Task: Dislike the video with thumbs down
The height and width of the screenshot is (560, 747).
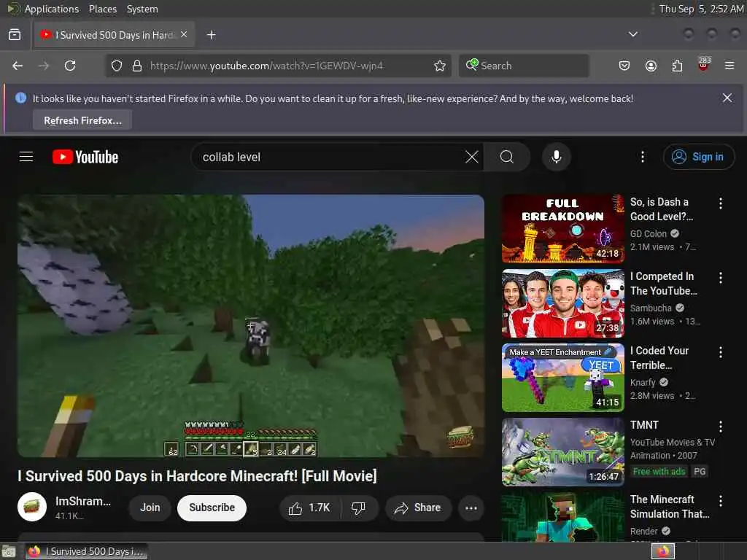Action: pos(358,508)
